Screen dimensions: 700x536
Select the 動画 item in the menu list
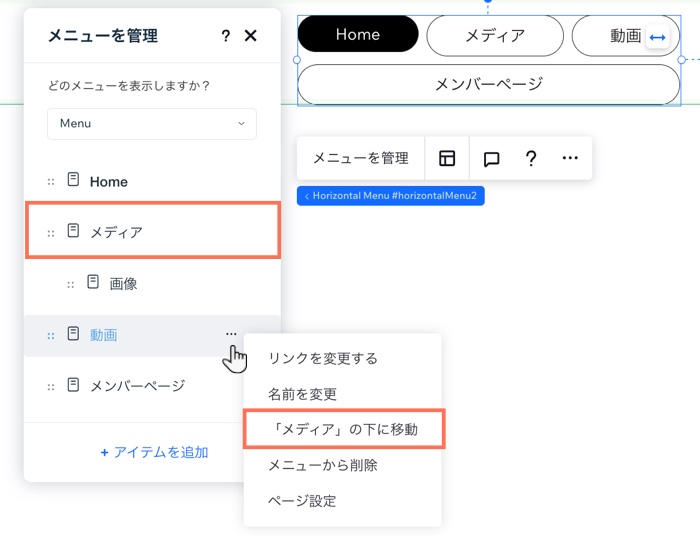pyautogui.click(x=152, y=335)
